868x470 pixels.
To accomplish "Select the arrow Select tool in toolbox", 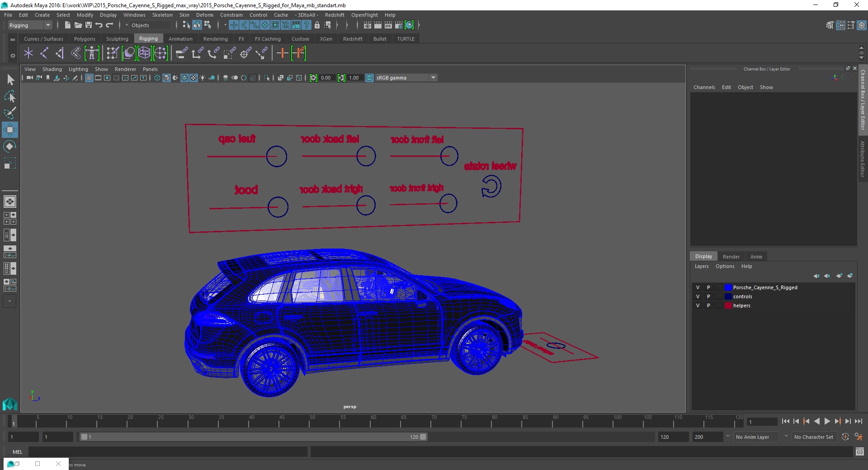I will (x=10, y=80).
